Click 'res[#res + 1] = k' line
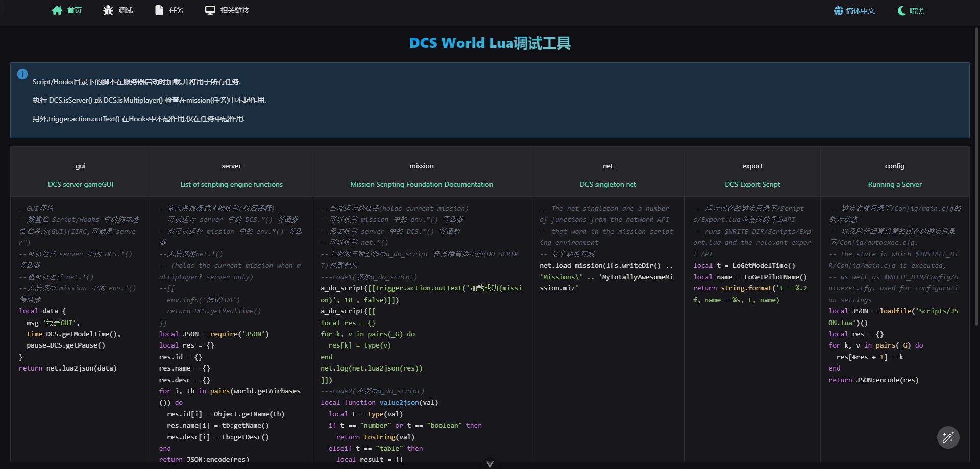The width and height of the screenshot is (980, 469). point(870,357)
